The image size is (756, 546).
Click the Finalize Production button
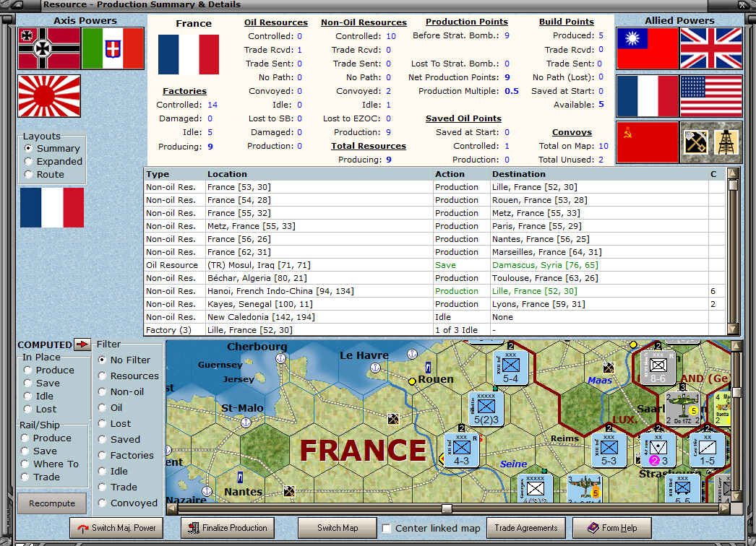[x=228, y=528]
